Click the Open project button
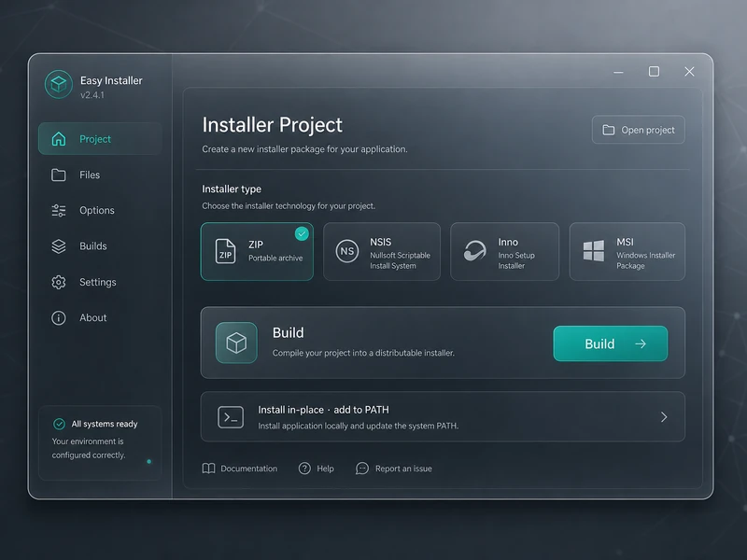The height and width of the screenshot is (560, 747). point(639,130)
